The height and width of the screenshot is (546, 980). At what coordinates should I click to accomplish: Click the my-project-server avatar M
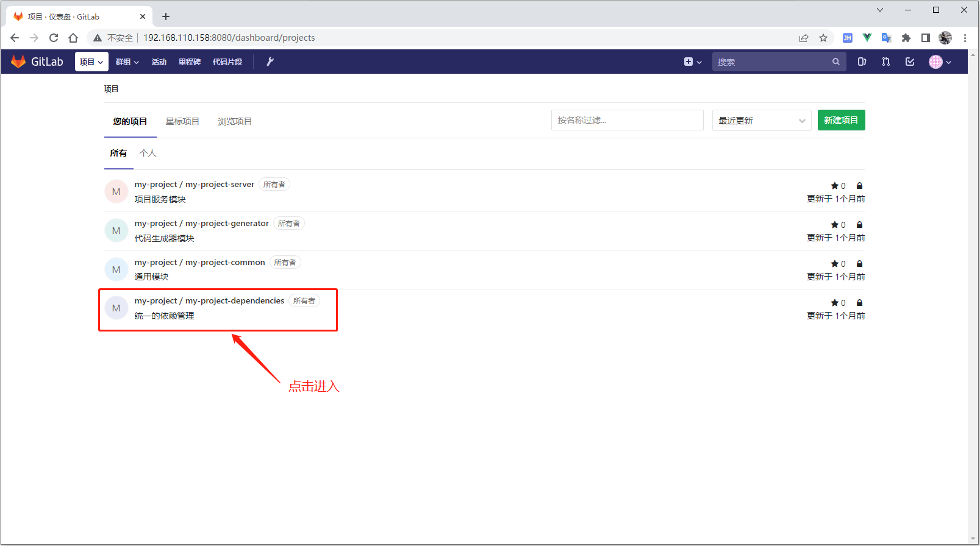coord(116,191)
